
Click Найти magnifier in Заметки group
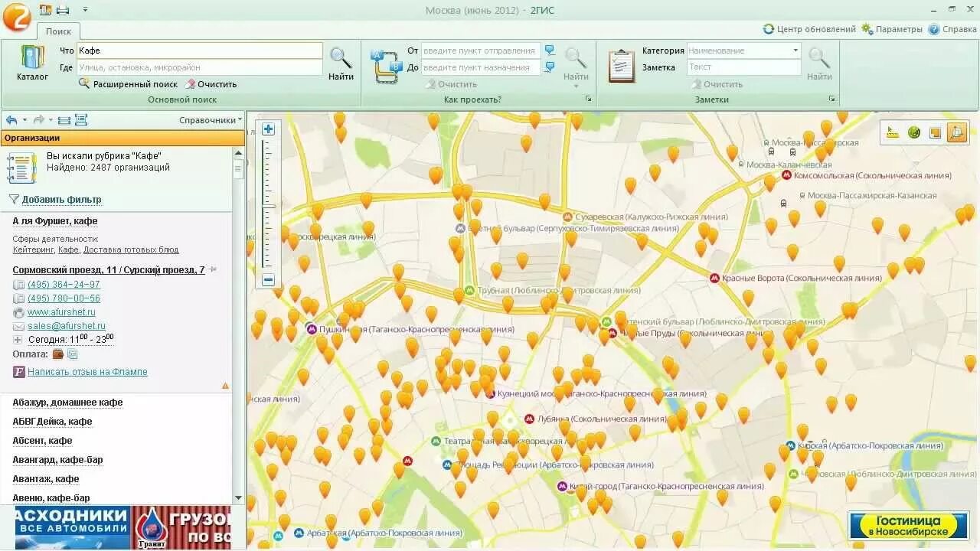(819, 64)
